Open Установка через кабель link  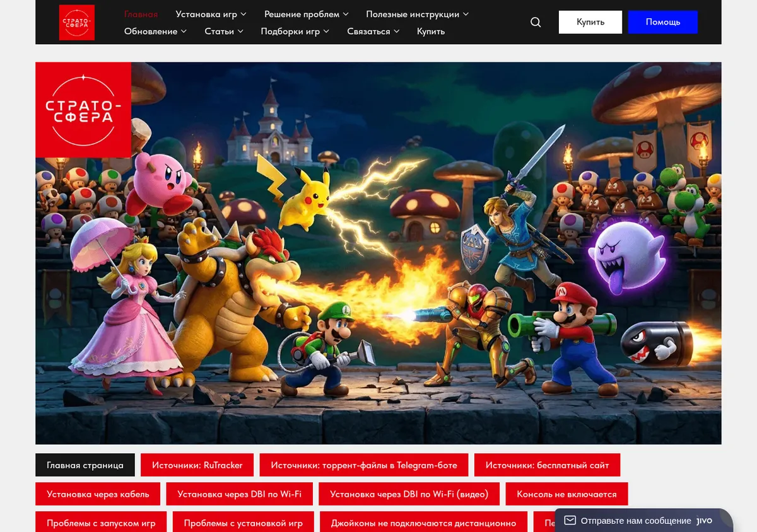[x=98, y=494]
